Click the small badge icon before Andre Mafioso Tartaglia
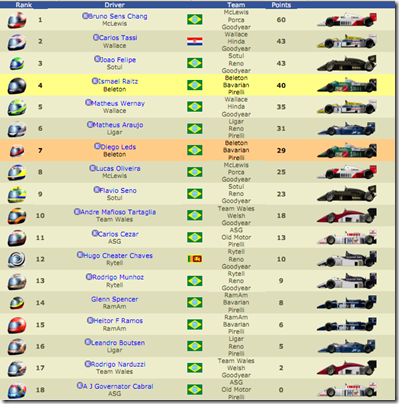 point(77,211)
